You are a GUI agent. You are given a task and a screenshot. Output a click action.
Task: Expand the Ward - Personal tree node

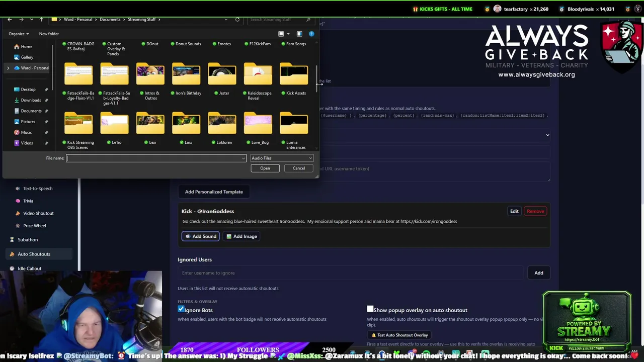pyautogui.click(x=8, y=68)
